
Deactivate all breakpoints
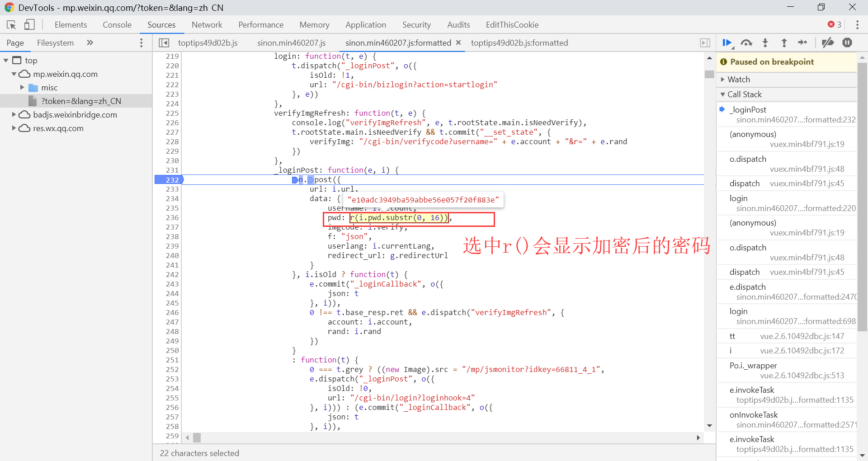828,43
